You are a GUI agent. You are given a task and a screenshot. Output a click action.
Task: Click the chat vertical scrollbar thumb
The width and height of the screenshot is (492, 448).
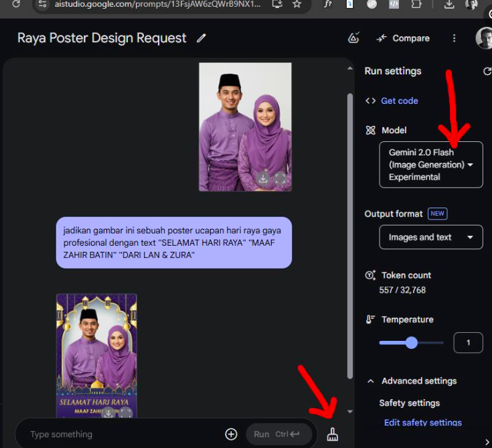point(350,236)
